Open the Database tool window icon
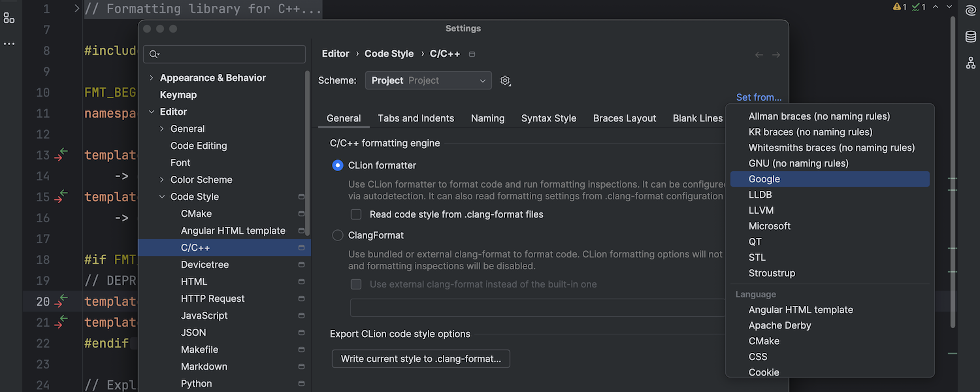The height and width of the screenshot is (392, 980). tap(971, 37)
